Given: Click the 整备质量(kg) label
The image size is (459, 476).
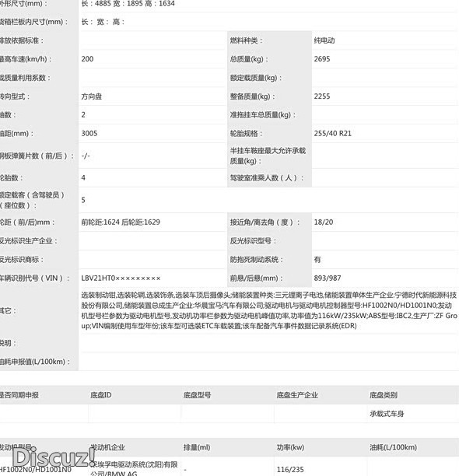Looking at the screenshot, I should [252, 96].
